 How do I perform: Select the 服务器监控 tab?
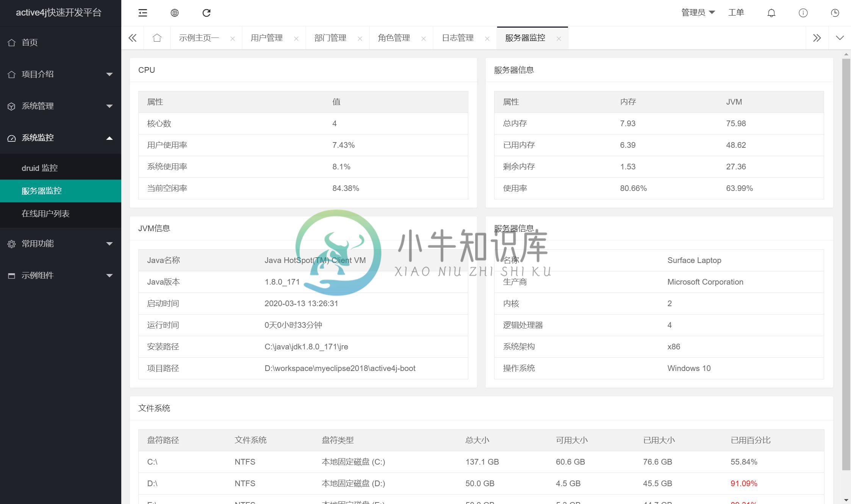(x=525, y=38)
